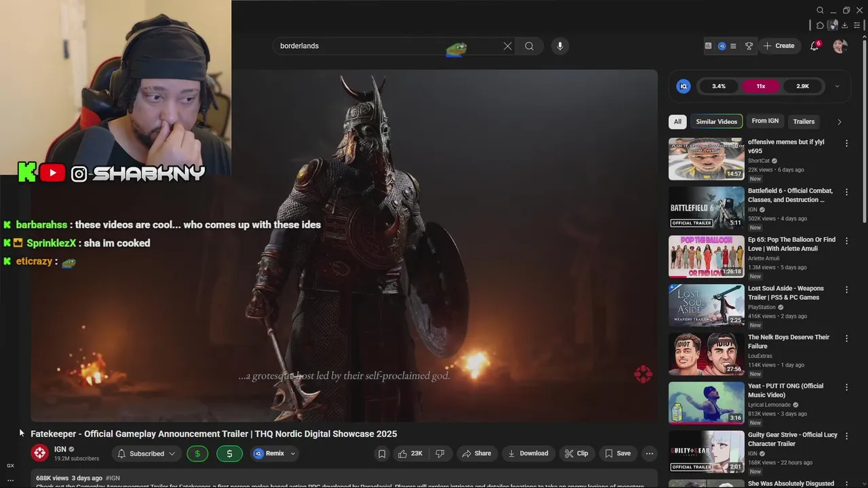Viewport: 868px width, 488px height.
Task: Click bookmark icon beside like button
Action: coord(382,453)
